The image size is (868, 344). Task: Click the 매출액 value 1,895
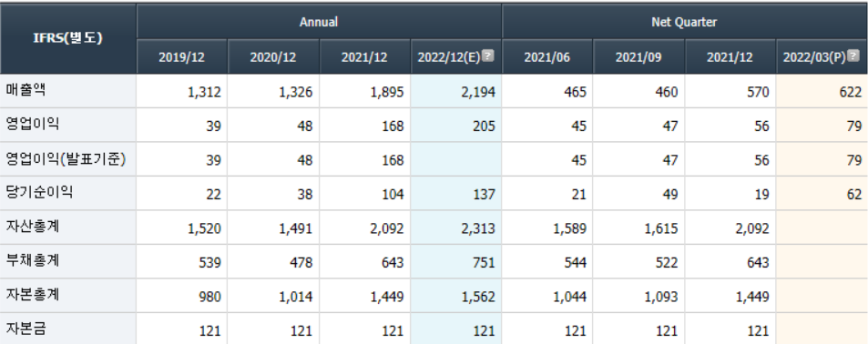click(x=387, y=92)
